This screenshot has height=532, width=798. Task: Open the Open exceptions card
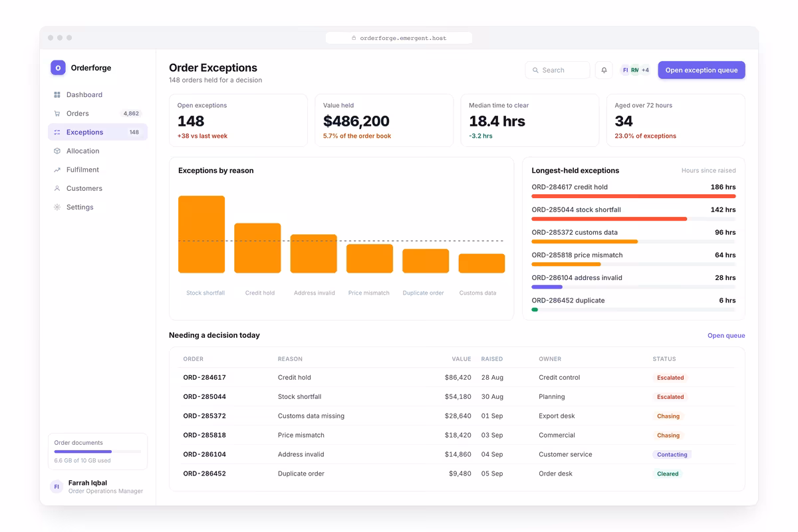(238, 120)
